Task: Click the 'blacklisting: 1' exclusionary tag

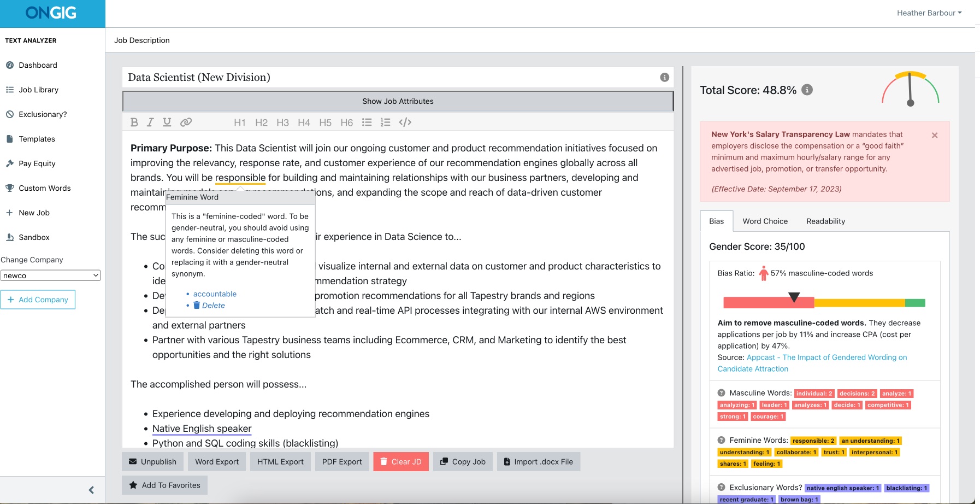Action: [x=907, y=488]
